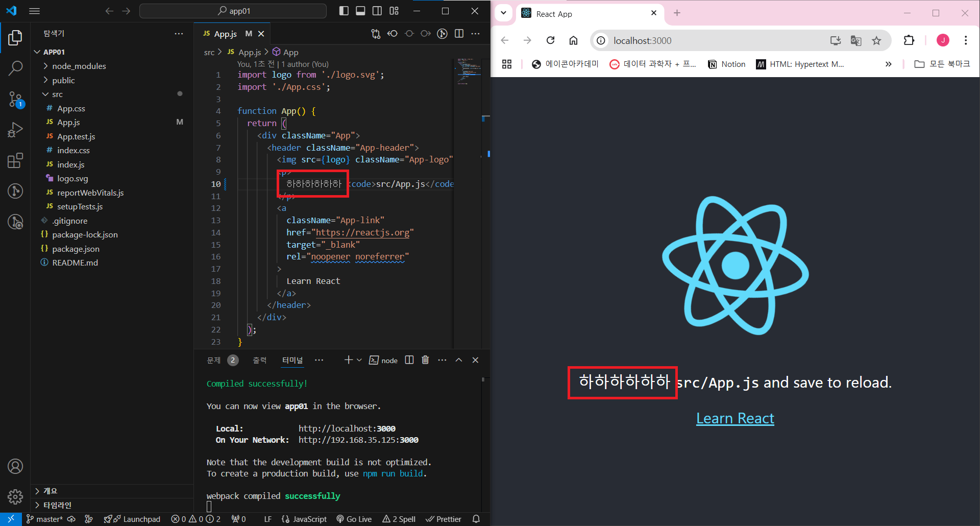Kill the terminal with trash icon
The height and width of the screenshot is (526, 980).
coord(425,360)
